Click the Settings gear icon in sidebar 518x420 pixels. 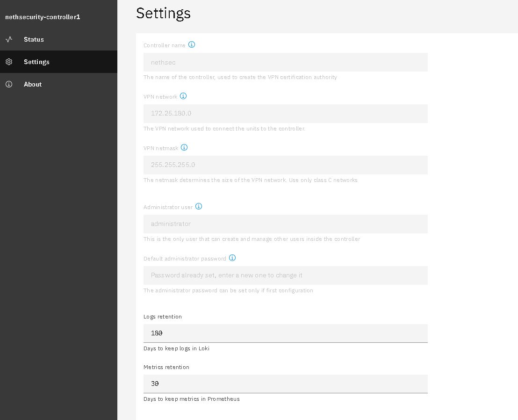pos(9,62)
